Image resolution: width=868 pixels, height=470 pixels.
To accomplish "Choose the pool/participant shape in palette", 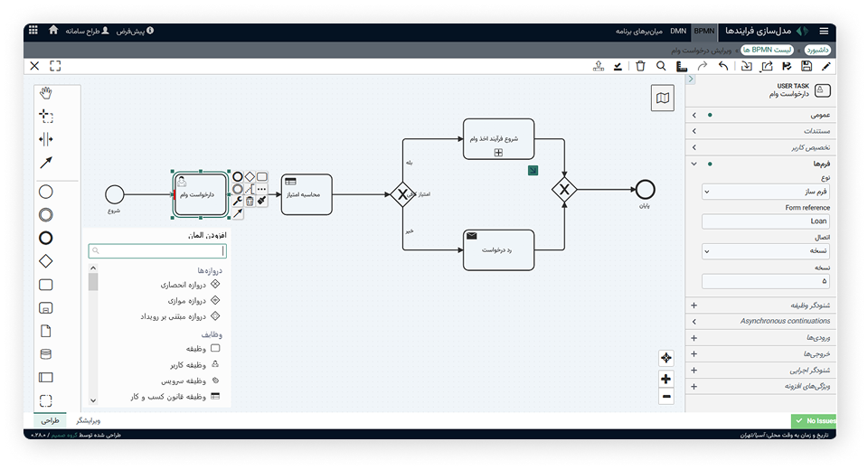I will [46, 378].
